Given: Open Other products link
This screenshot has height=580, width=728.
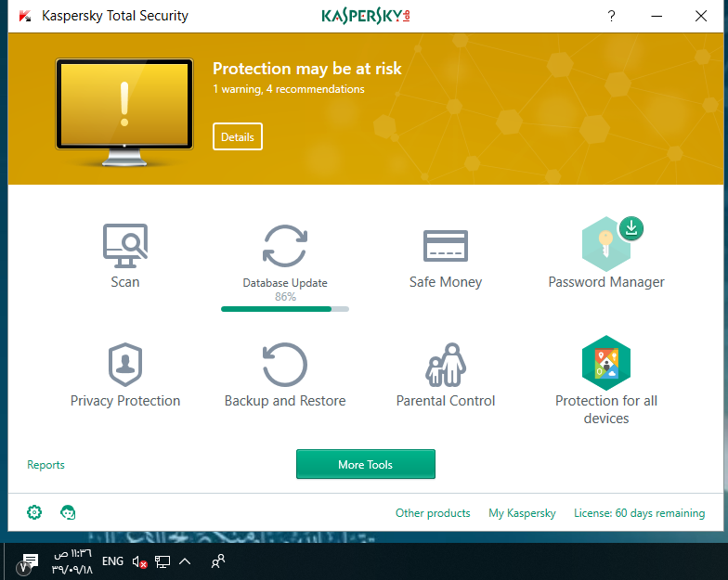Looking at the screenshot, I should tap(433, 512).
